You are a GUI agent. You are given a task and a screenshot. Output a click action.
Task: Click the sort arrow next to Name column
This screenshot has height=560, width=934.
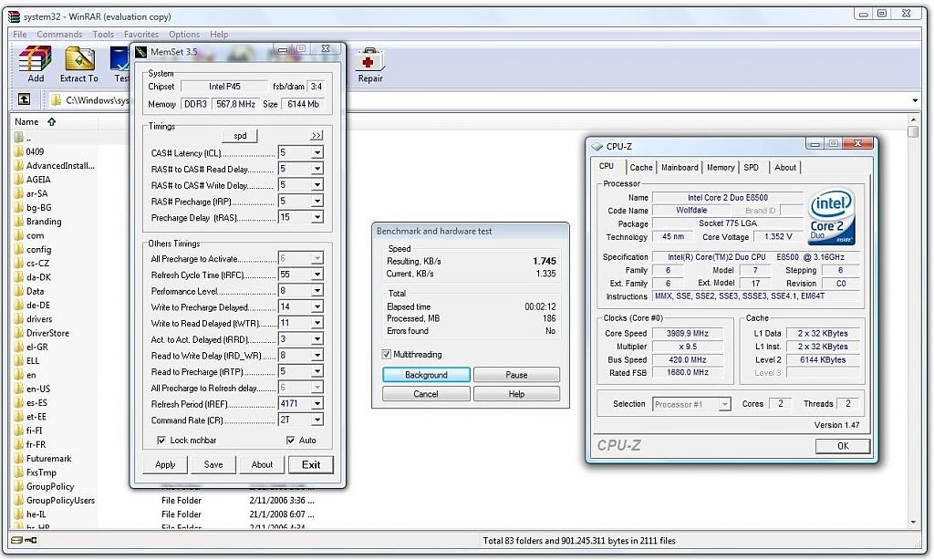[x=52, y=121]
